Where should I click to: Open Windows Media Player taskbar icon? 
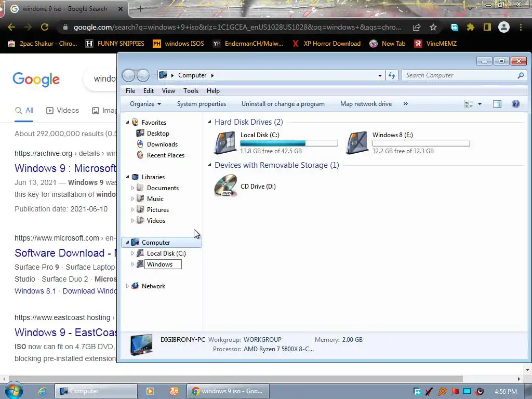point(150,391)
